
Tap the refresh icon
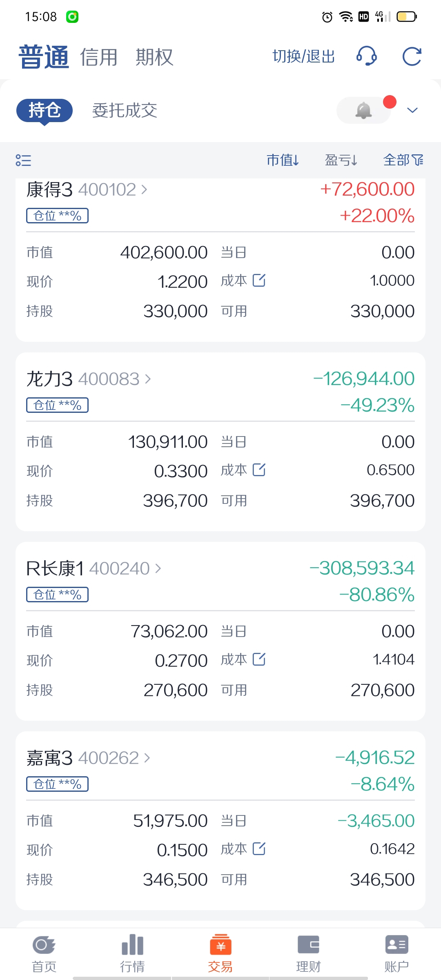[412, 56]
